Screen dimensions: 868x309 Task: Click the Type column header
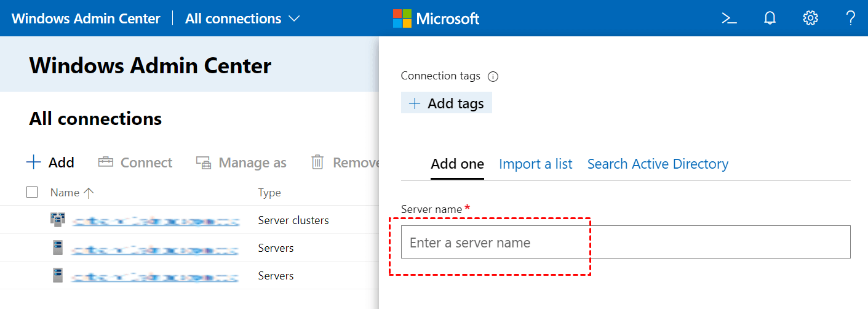tap(269, 193)
